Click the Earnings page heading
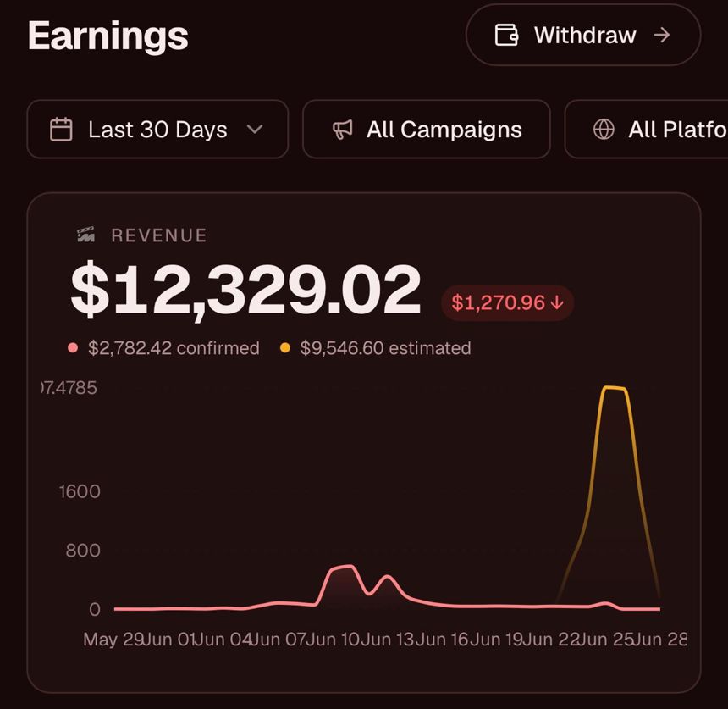The width and height of the screenshot is (728, 709). pyautogui.click(x=108, y=36)
